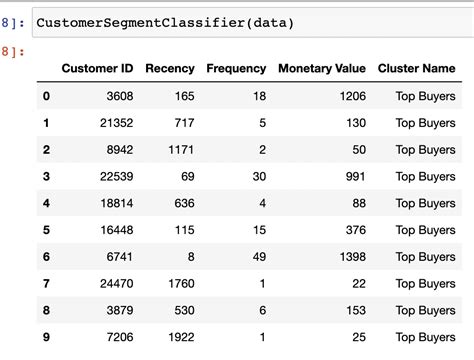Click Customer ID cell 16448
Image resolution: width=474 pixels, height=360 pixels.
[x=117, y=230]
